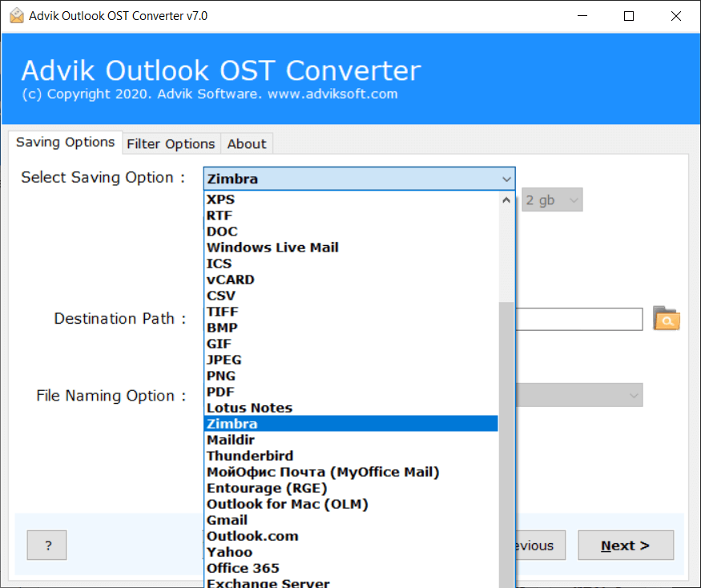Choose JPEG from the list
The image size is (701, 588).
coord(351,360)
